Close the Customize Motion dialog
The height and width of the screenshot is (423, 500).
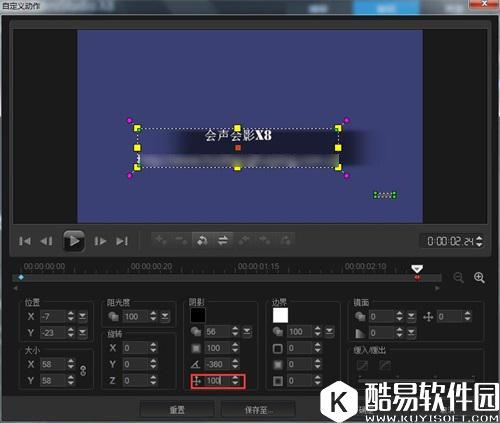point(484,4)
